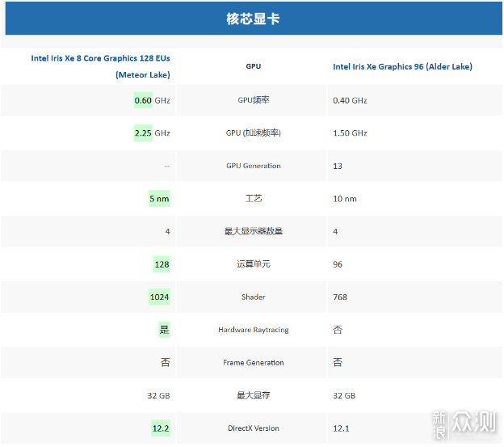Screen dimensions: 504x447
Task: Click the 最大显示器数量 row label
Action: tap(254, 231)
